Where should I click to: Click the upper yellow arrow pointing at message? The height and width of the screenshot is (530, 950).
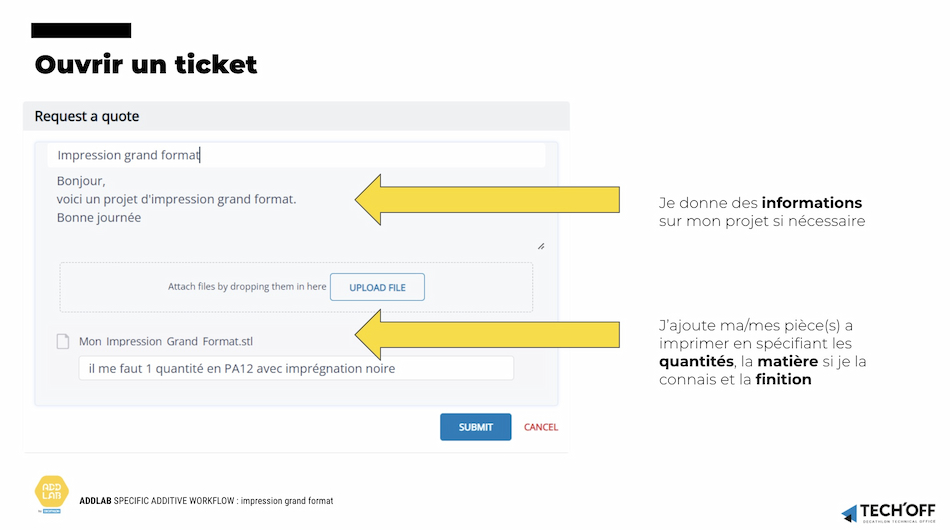pos(487,200)
